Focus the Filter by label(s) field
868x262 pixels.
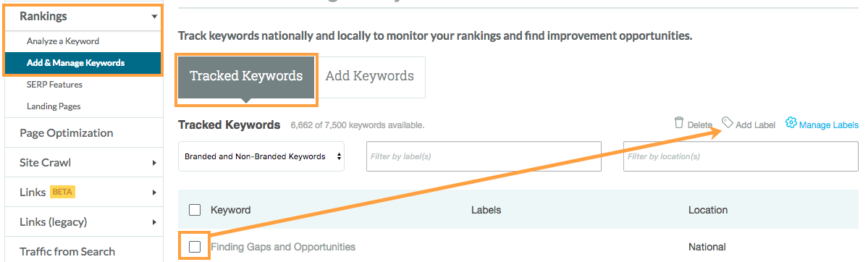click(484, 156)
